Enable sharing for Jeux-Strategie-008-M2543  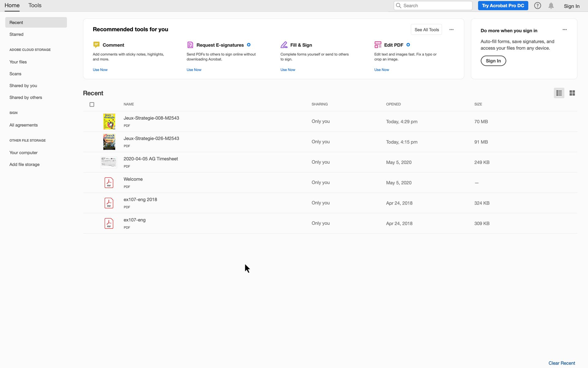click(320, 121)
